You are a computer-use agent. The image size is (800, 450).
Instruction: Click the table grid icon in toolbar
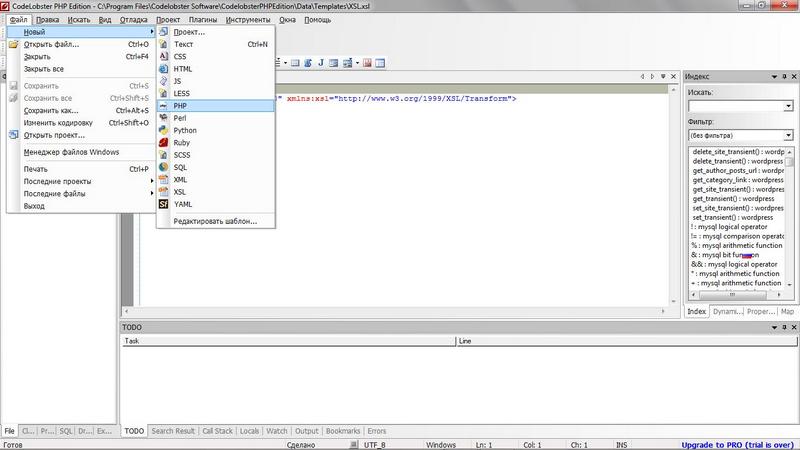[380, 63]
